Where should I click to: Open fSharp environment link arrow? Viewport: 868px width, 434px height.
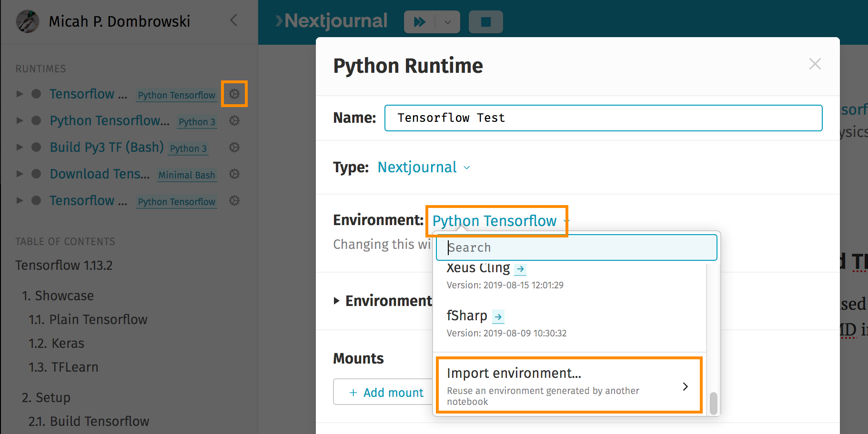tap(498, 316)
